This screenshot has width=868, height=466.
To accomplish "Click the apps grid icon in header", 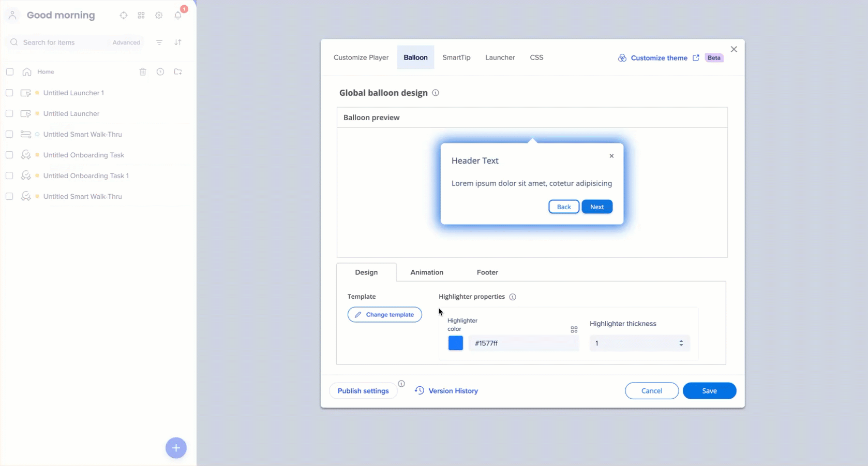I will pos(141,16).
